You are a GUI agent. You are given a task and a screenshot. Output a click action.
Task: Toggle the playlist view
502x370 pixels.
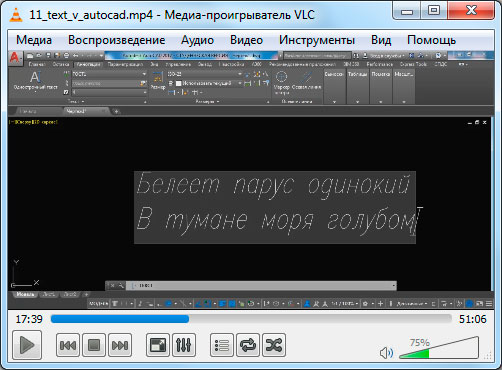[x=222, y=345]
